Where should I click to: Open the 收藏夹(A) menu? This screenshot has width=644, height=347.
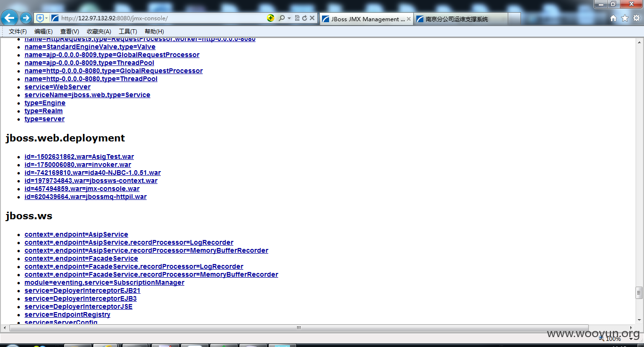pos(99,31)
